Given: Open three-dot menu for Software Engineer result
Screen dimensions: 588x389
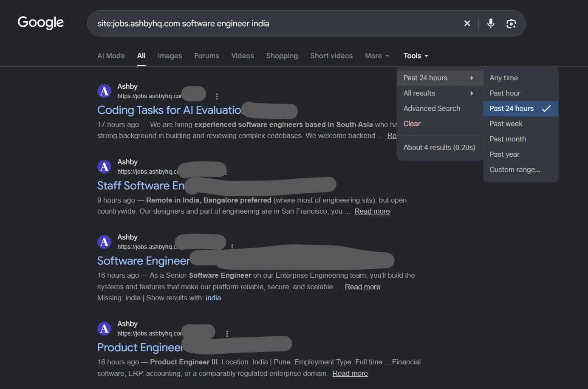Looking at the screenshot, I should coord(232,246).
